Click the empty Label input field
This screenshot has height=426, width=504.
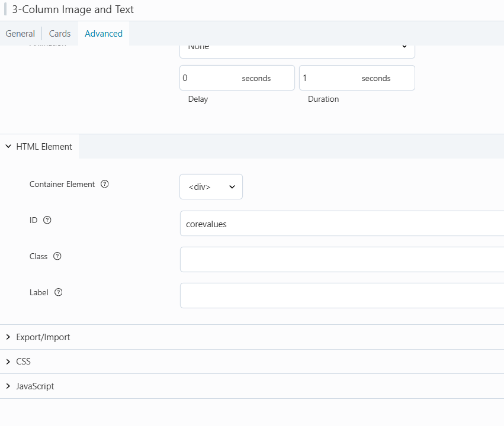(x=342, y=296)
